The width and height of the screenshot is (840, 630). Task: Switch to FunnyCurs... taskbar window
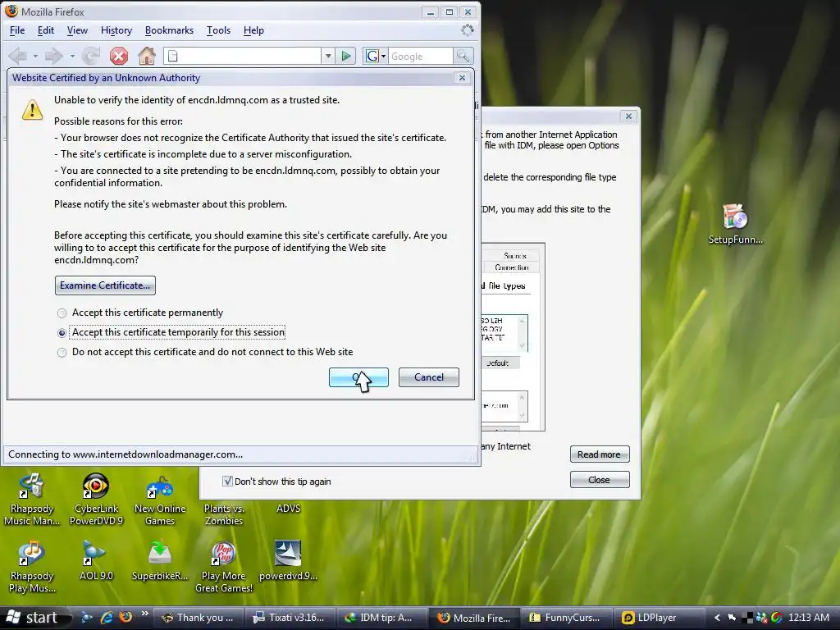pos(567,618)
